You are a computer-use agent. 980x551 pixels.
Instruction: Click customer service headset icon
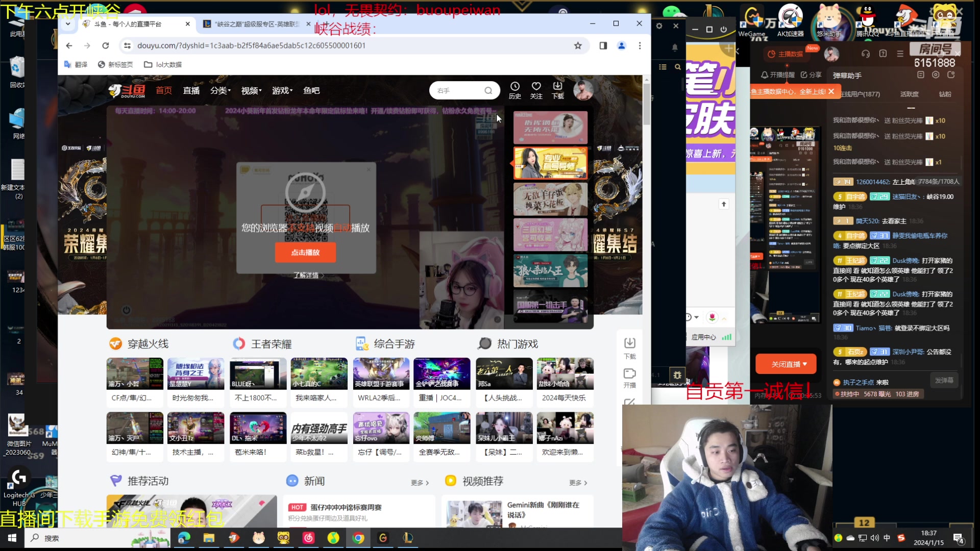point(866,54)
